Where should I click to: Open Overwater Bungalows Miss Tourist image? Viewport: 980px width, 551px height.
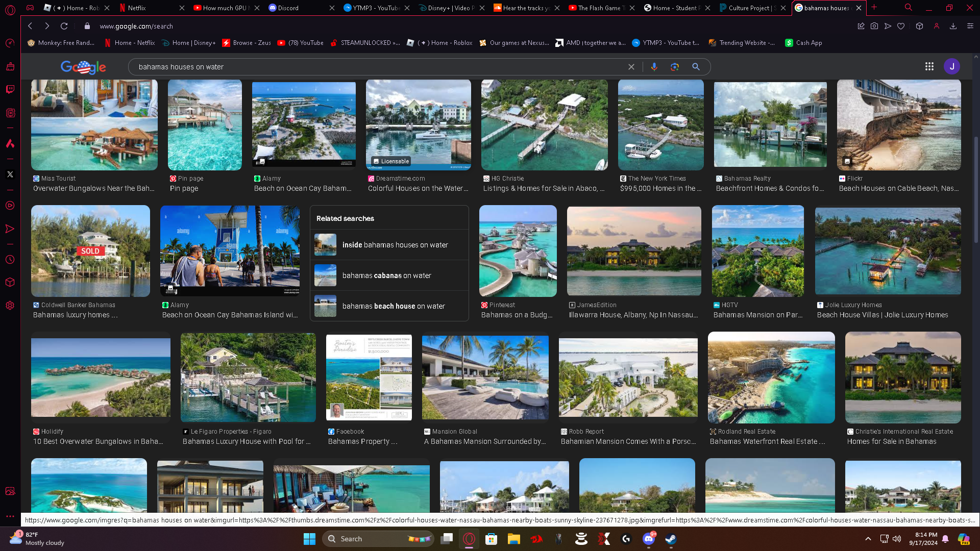click(x=94, y=125)
